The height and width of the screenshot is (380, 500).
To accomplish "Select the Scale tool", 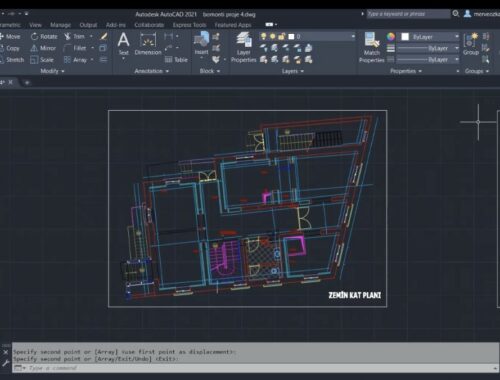I will [x=42, y=60].
